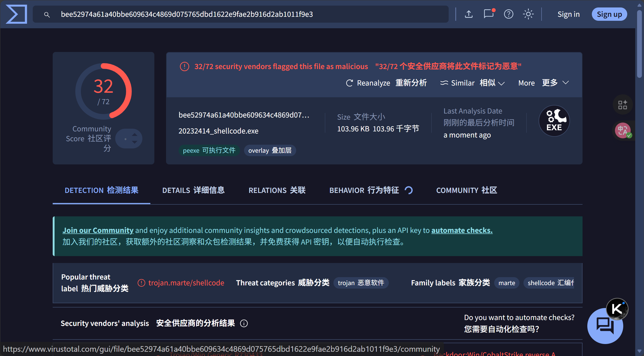Screen dimensions: 644x356
Task: Follow the Join our Community link
Action: coord(98,230)
